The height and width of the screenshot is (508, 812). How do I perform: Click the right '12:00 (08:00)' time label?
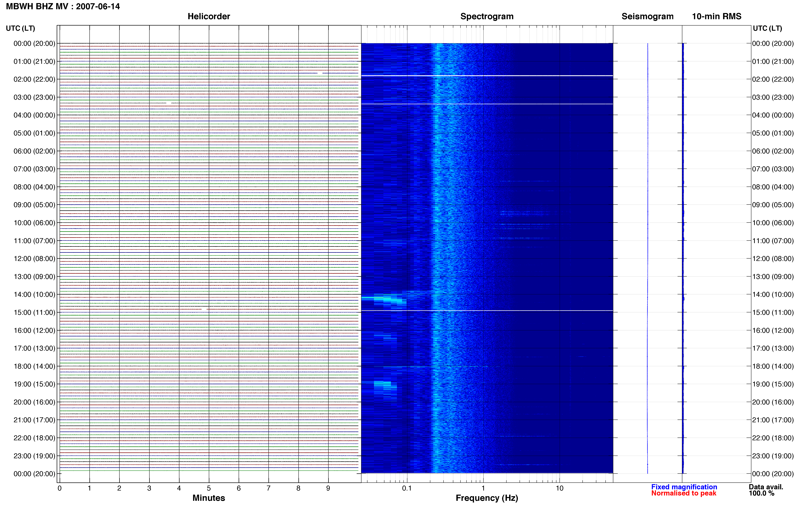[773, 259]
